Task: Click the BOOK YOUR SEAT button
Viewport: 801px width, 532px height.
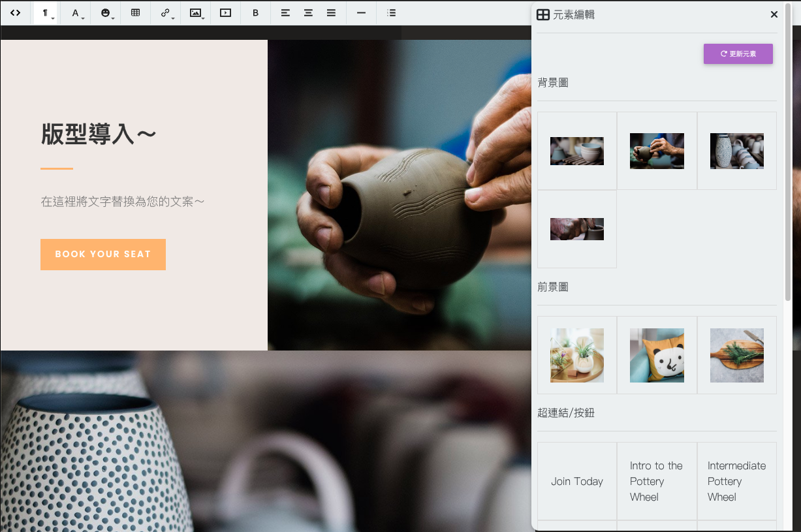Action: pyautogui.click(x=103, y=255)
